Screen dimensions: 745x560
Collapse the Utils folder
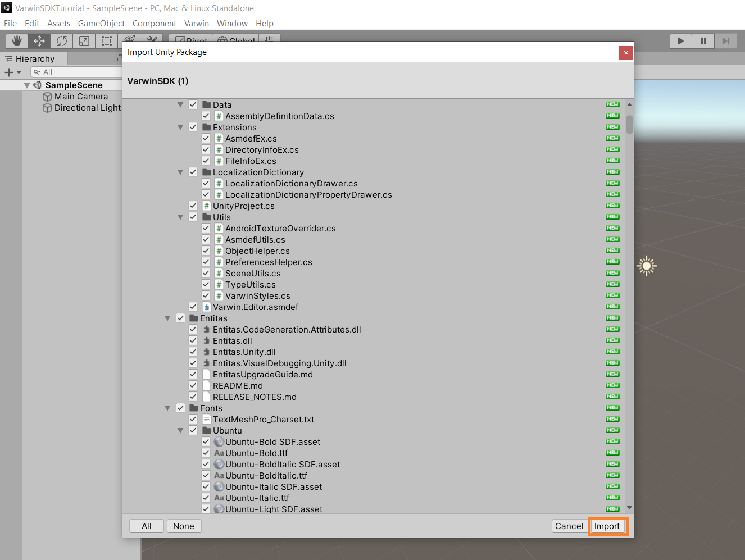point(180,217)
